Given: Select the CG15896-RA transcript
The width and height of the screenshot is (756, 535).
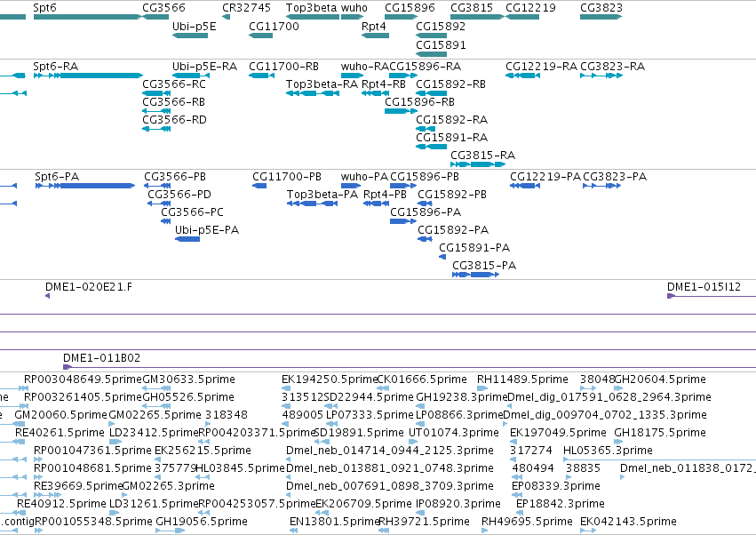Looking at the screenshot, I should click(403, 76).
